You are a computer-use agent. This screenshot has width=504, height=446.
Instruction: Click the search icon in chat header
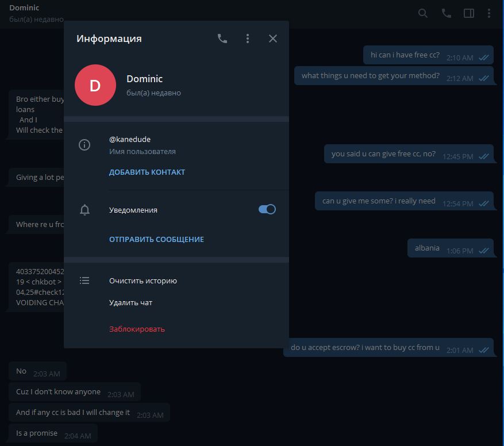coord(423,13)
